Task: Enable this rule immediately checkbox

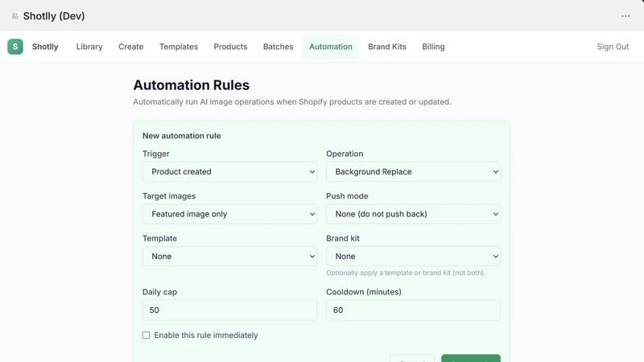Action: (x=147, y=335)
